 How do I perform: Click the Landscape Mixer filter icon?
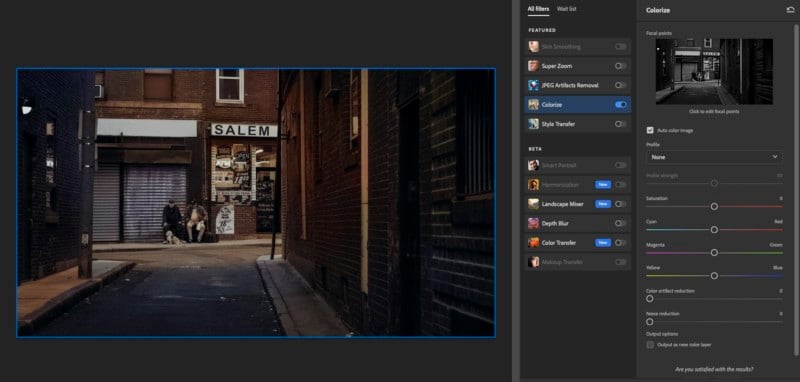534,204
